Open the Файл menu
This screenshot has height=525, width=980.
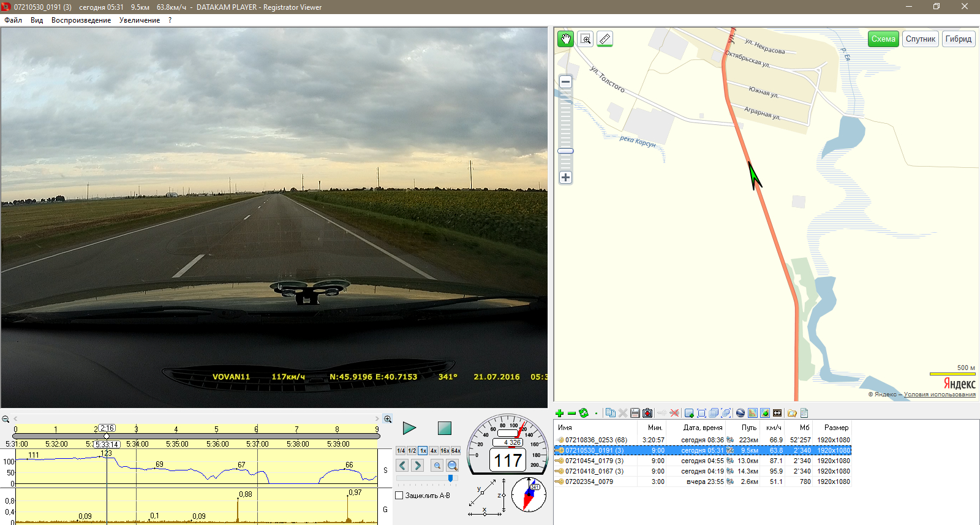[13, 20]
